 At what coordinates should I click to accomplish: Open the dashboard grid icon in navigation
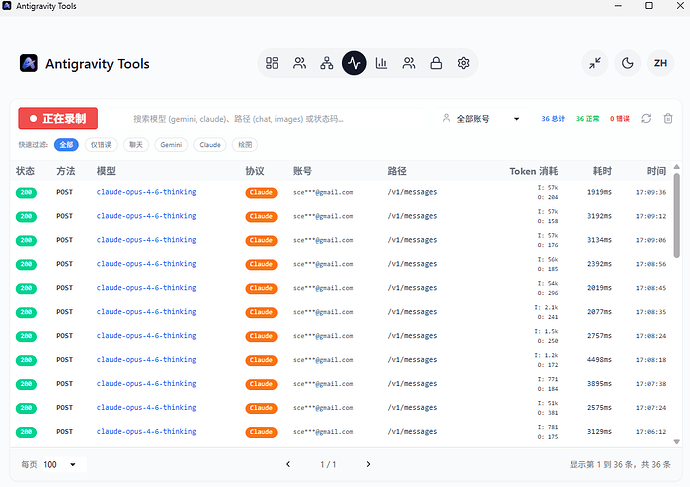click(x=272, y=63)
